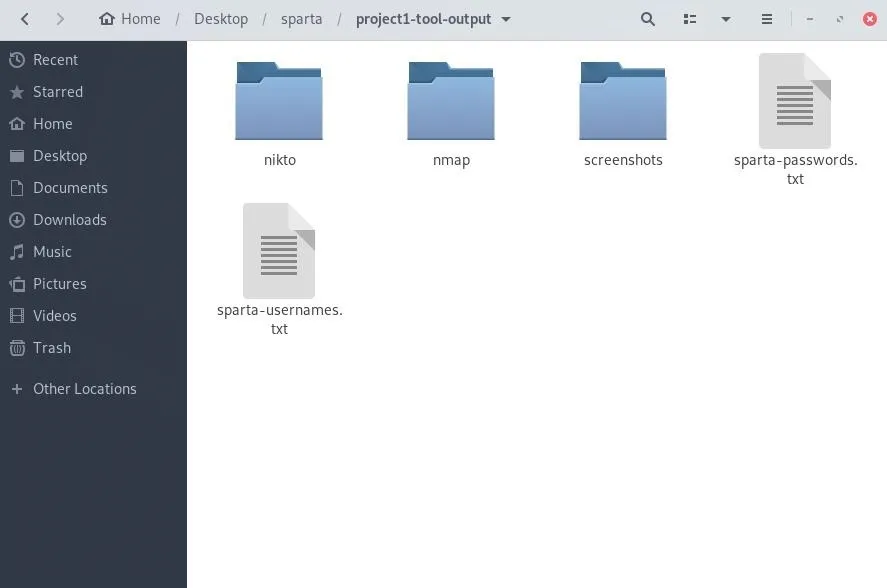Open Other Locations in the sidebar
Image resolution: width=887 pixels, height=588 pixels.
pyautogui.click(x=93, y=389)
